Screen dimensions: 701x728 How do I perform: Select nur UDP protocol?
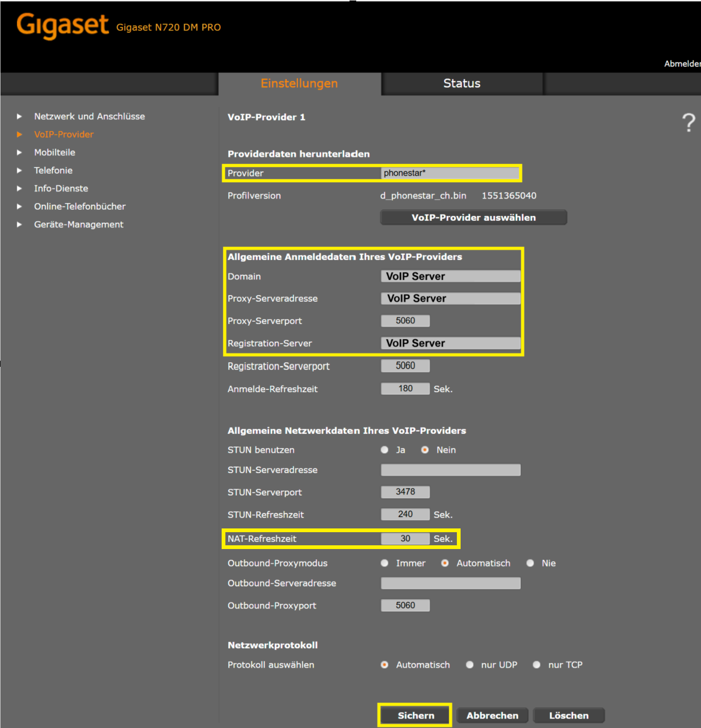470,665
